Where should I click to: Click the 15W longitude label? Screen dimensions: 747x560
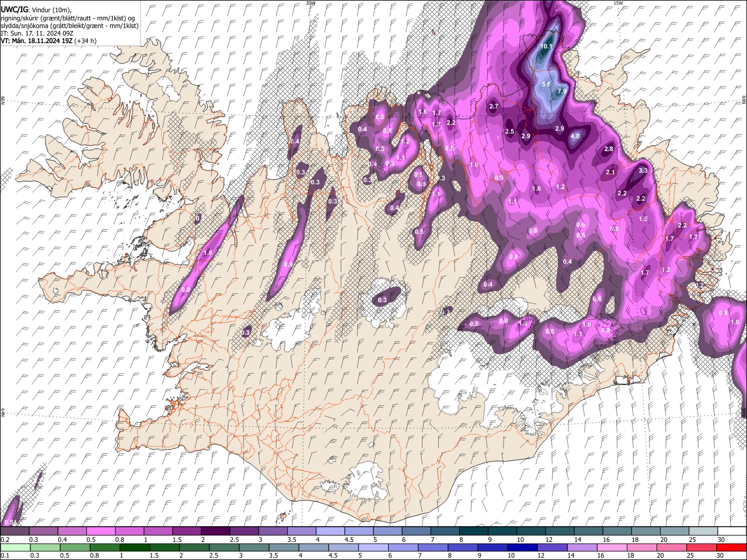tap(618, 3)
